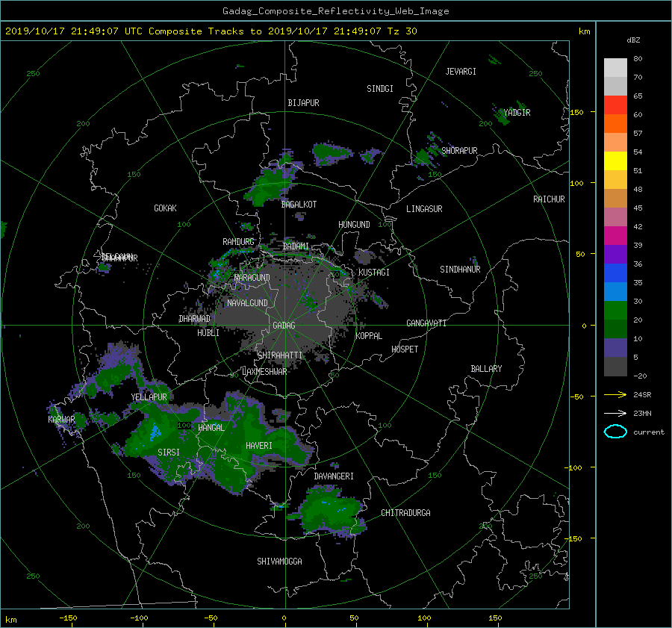Click the NARAGUND city label
The image size is (672, 628).
click(252, 278)
